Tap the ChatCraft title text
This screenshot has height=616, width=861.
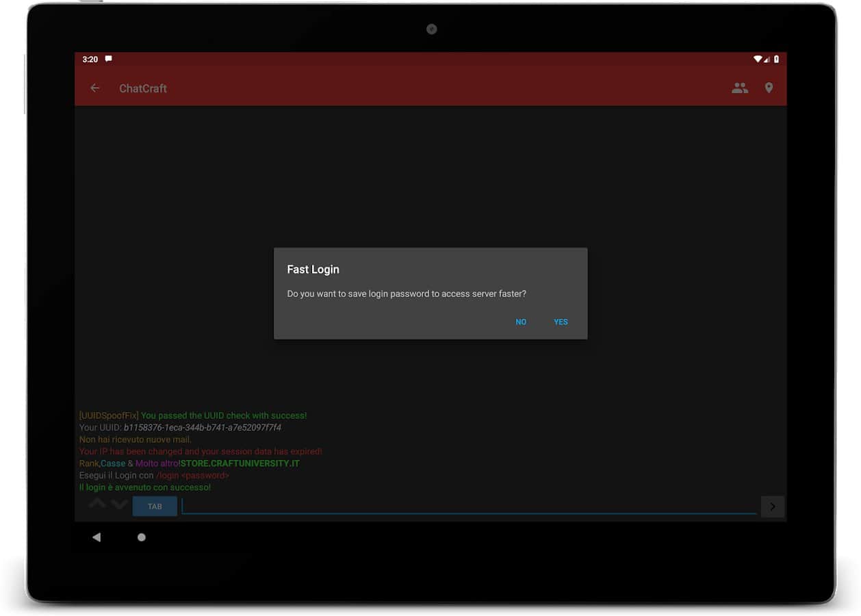pos(143,88)
